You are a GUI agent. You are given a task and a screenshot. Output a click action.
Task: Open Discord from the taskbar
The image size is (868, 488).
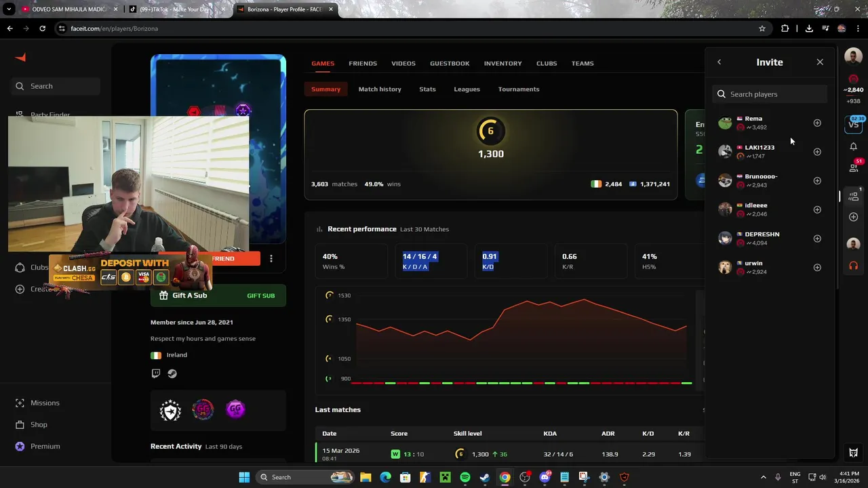pos(545,477)
